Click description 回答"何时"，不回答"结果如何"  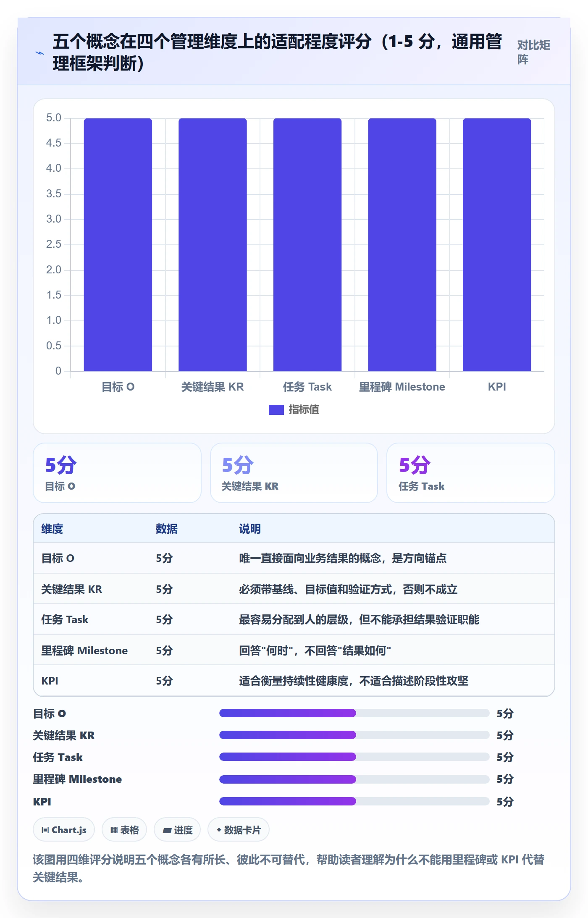pos(315,650)
